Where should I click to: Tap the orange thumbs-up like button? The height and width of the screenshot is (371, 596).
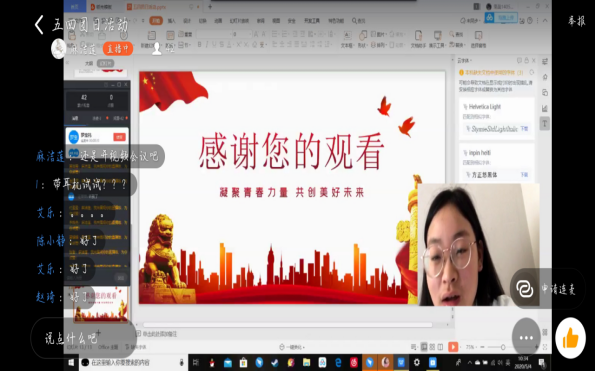coord(570,338)
